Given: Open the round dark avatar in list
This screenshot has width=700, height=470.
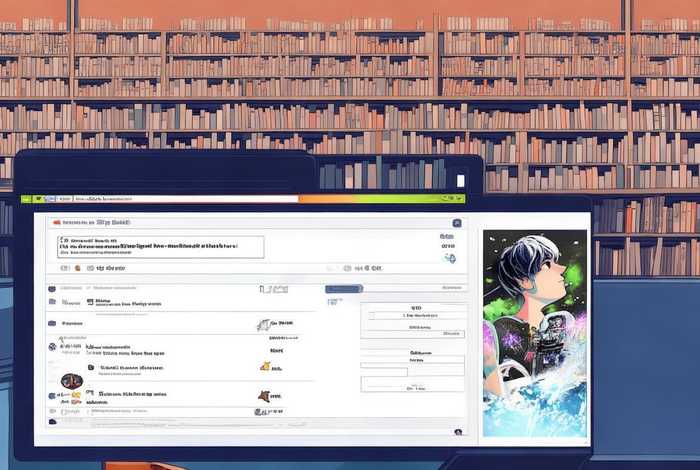Looking at the screenshot, I should coord(70,381).
